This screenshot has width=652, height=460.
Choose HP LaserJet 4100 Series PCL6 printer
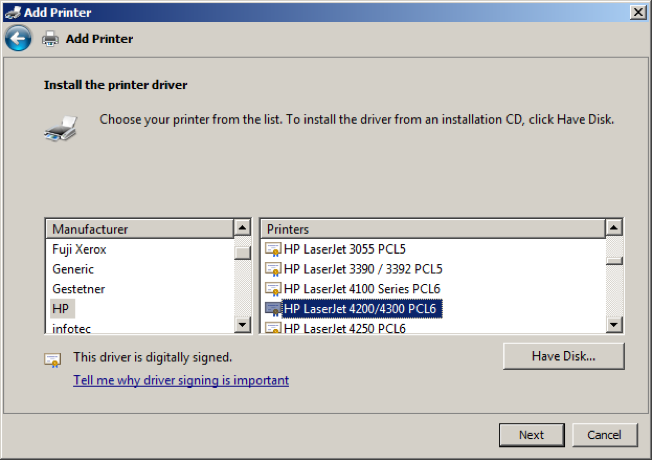click(x=362, y=289)
